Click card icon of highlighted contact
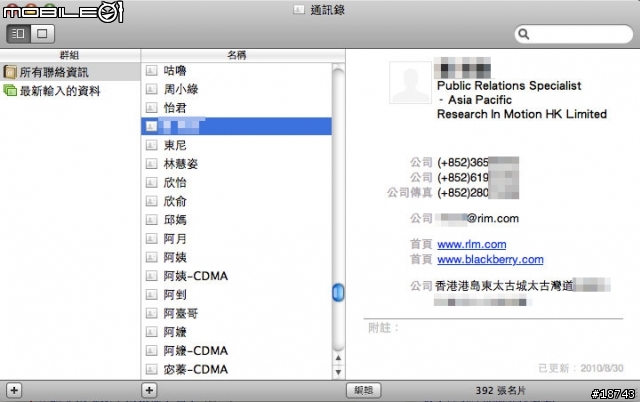 coord(151,127)
